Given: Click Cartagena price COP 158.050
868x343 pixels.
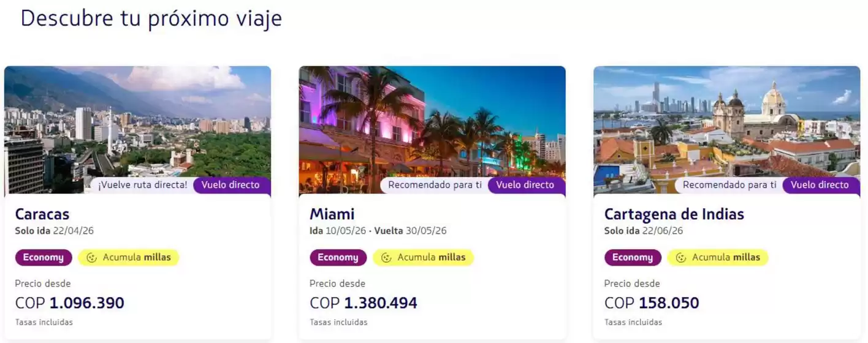Looking at the screenshot, I should point(652,303).
